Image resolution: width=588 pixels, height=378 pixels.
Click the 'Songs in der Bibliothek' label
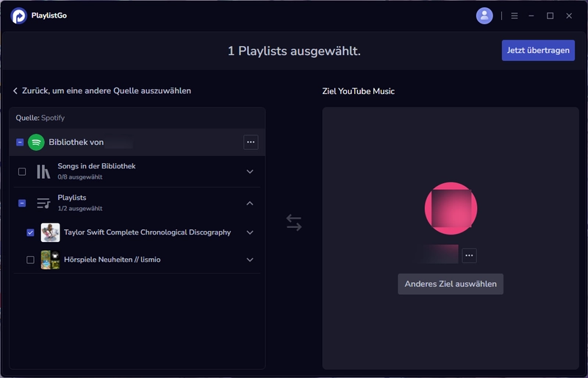pos(96,166)
